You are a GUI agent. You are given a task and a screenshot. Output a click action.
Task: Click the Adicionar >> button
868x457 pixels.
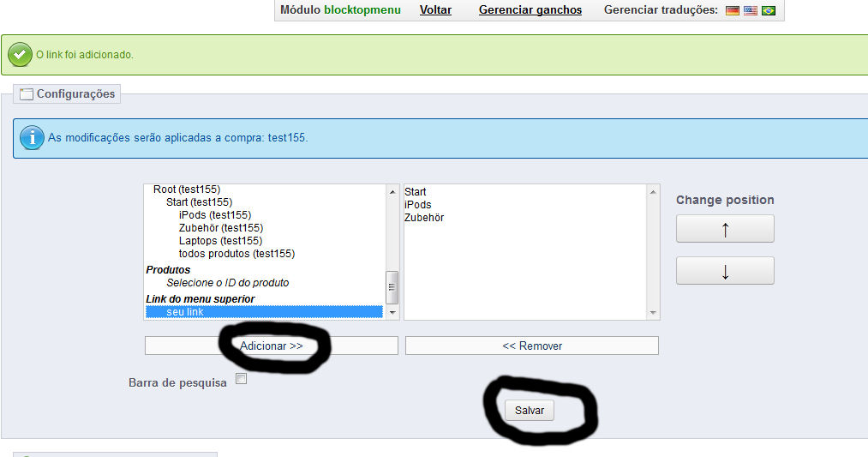[272, 346]
